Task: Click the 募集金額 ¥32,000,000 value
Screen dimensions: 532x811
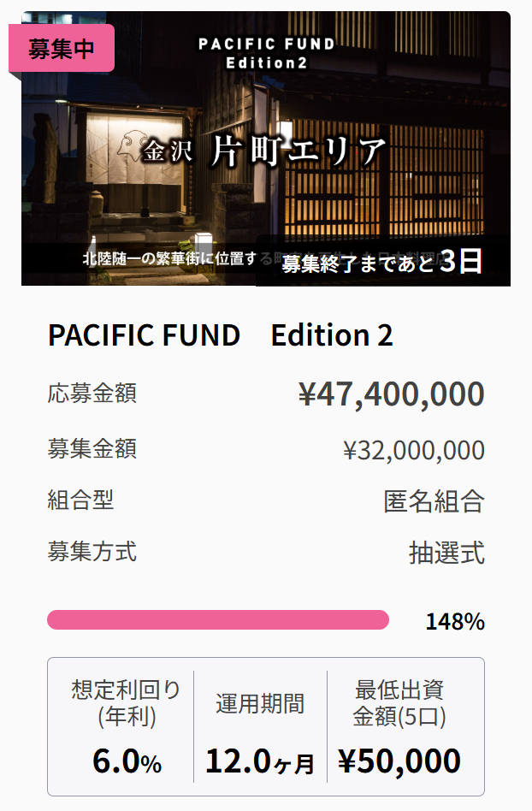Action: point(414,450)
